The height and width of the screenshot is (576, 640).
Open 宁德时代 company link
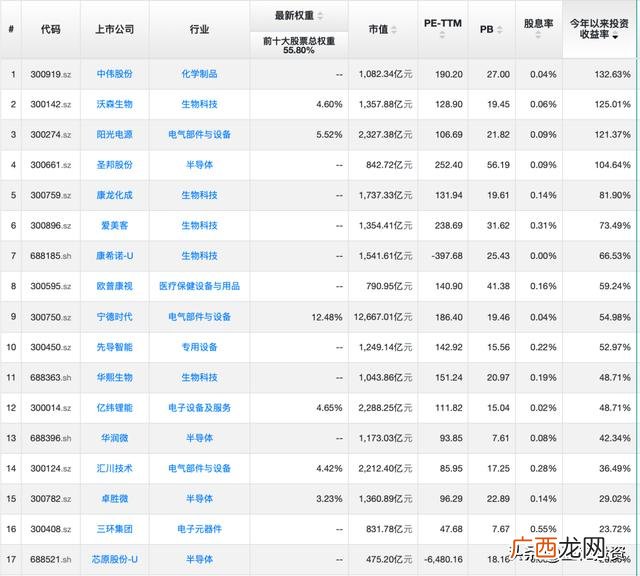(x=115, y=317)
